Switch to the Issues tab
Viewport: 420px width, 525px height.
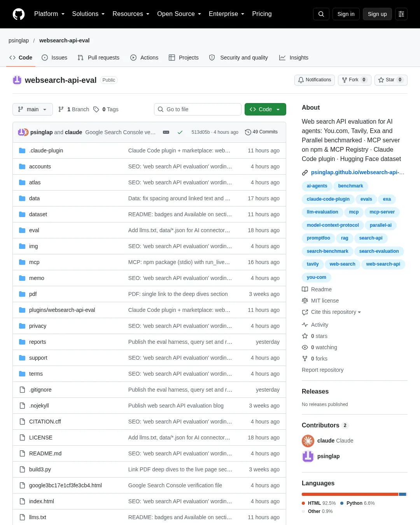54,58
